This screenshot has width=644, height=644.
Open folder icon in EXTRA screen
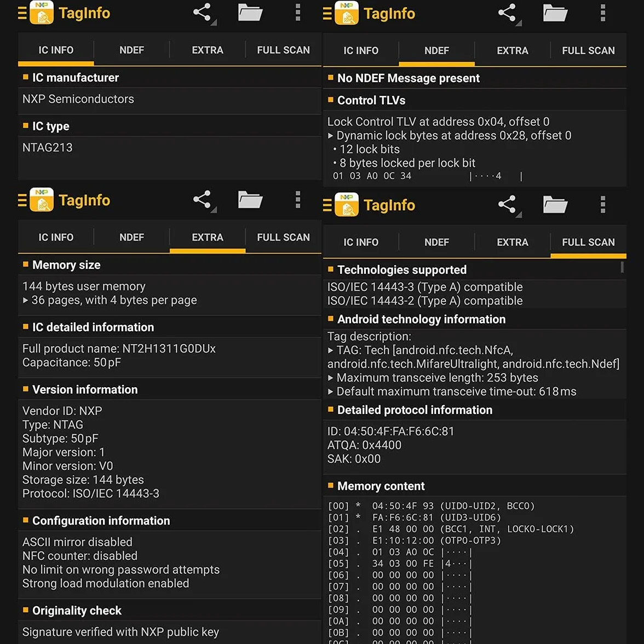250,200
